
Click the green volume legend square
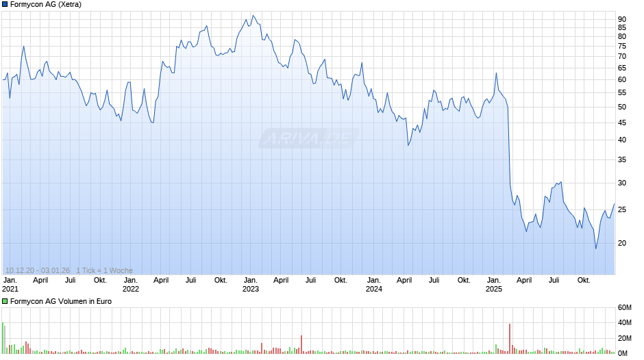pos(5,301)
